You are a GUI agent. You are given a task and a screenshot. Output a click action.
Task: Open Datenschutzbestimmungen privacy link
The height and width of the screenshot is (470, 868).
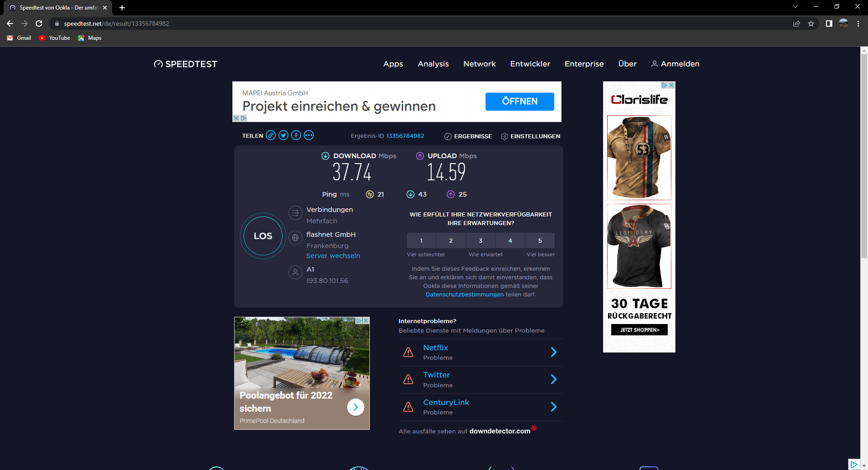pos(465,294)
